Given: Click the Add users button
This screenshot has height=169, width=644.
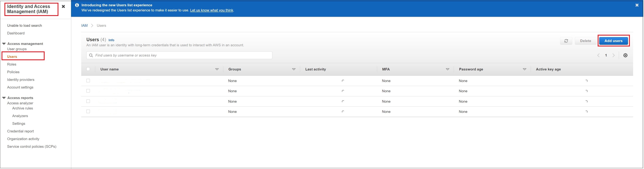Looking at the screenshot, I should pos(613,41).
